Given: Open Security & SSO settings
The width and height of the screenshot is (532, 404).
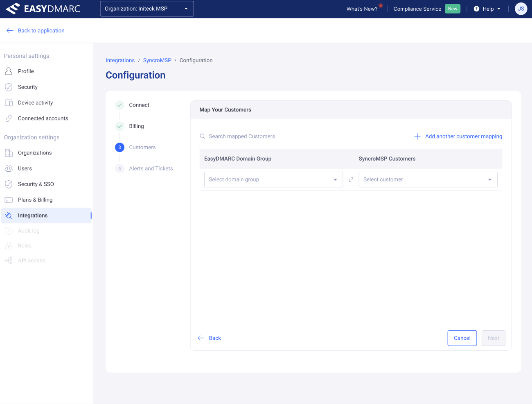Looking at the screenshot, I should [x=36, y=184].
